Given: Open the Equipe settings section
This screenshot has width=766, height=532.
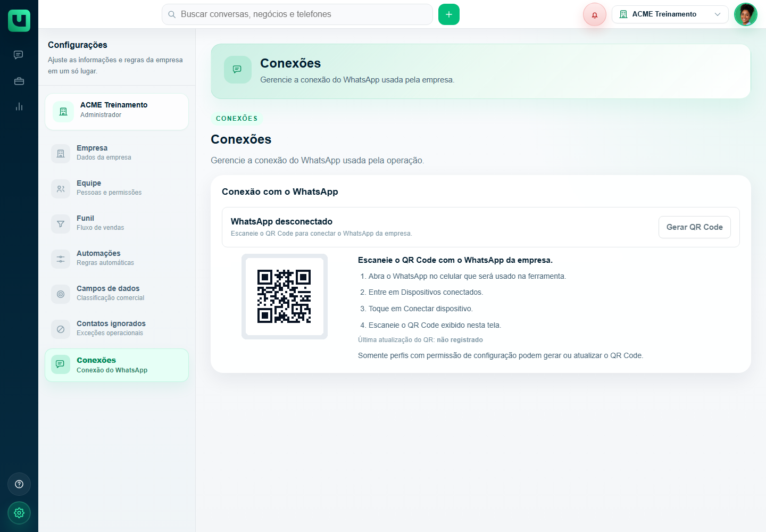Looking at the screenshot, I should click(116, 188).
